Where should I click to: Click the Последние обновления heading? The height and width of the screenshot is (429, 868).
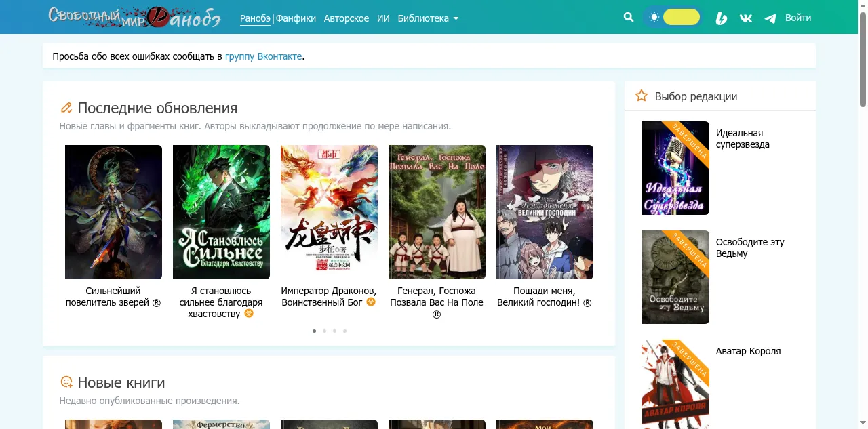[x=157, y=108]
